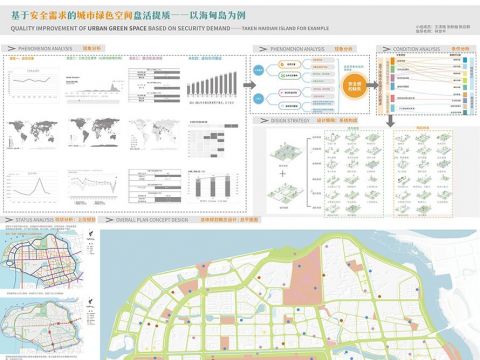Open the single-peak line chart in bottom row
This screenshot has height=360, width=480.
point(32,187)
